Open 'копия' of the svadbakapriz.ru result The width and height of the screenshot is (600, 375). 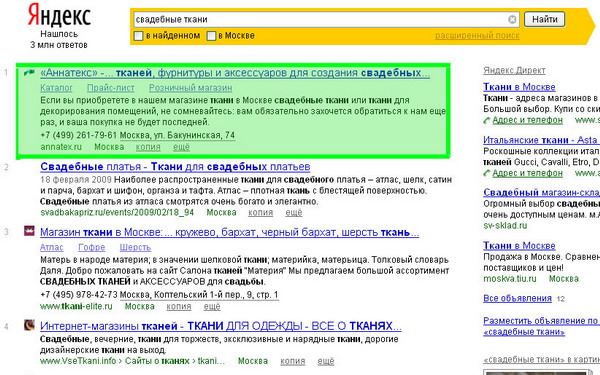click(261, 212)
